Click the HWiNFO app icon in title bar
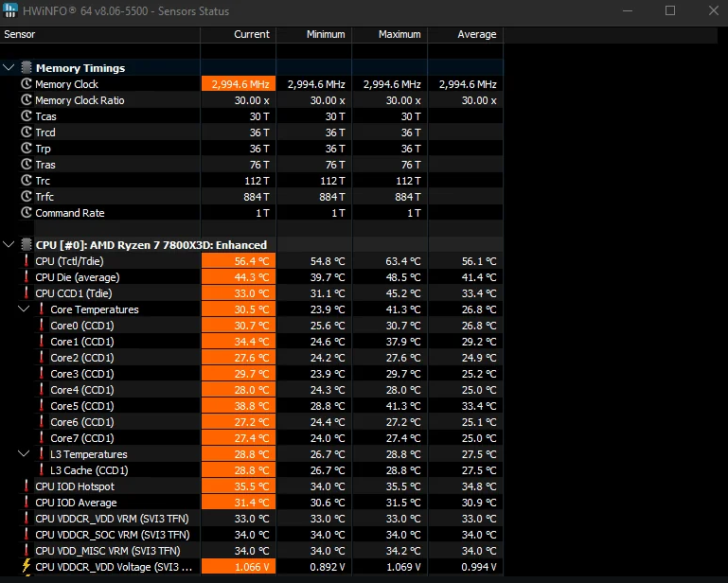Image resolution: width=728 pixels, height=583 pixels. click(x=10, y=10)
